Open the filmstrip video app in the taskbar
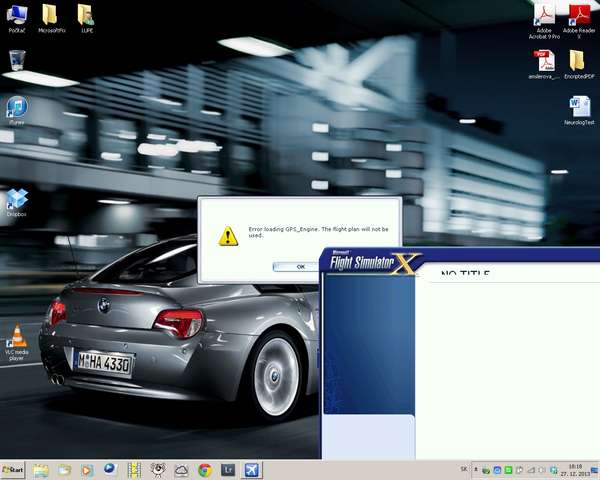600x480 pixels. pos(134,470)
